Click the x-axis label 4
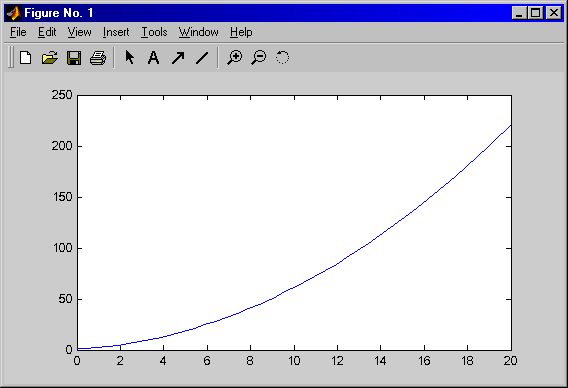The width and height of the screenshot is (568, 388). point(163,361)
